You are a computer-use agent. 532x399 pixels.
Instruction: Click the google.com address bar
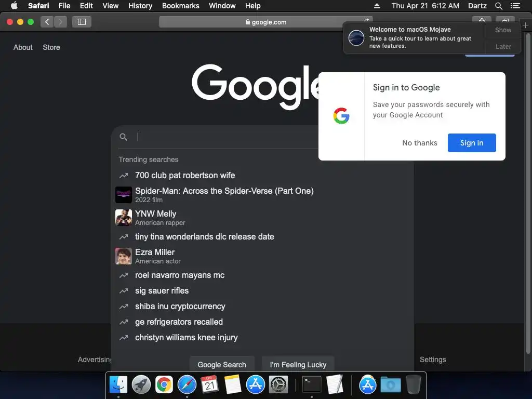265,22
